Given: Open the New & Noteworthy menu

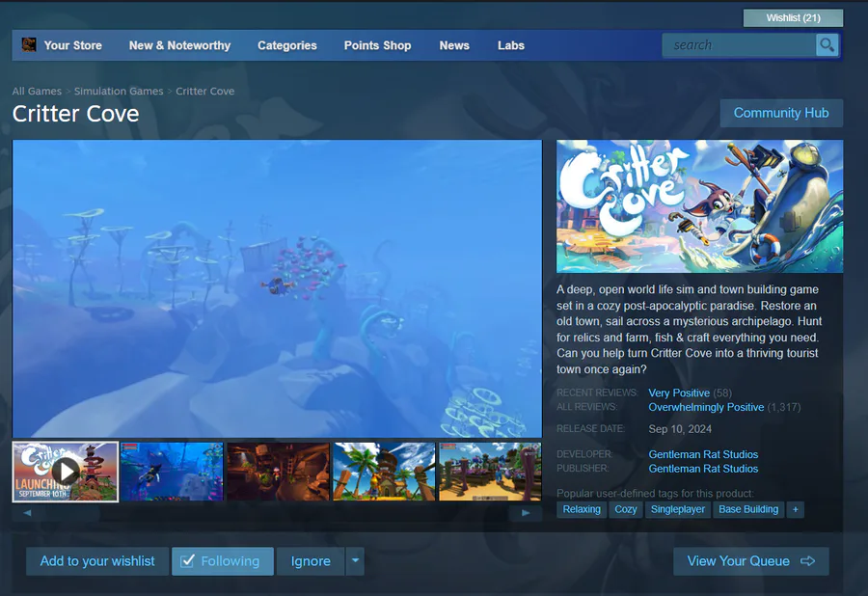Looking at the screenshot, I should click(x=180, y=45).
